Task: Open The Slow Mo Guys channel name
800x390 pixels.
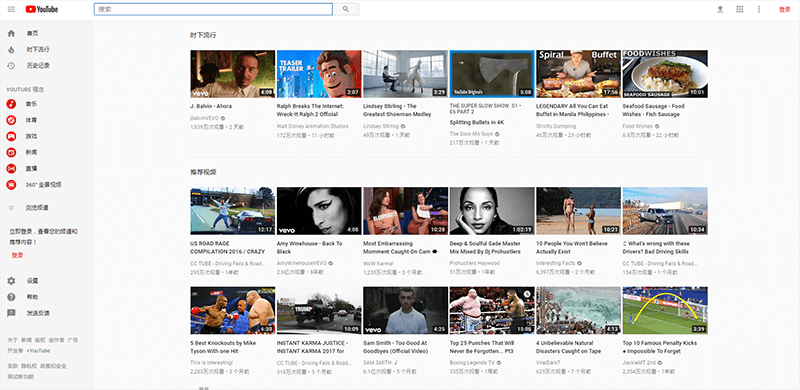Action: click(x=471, y=134)
